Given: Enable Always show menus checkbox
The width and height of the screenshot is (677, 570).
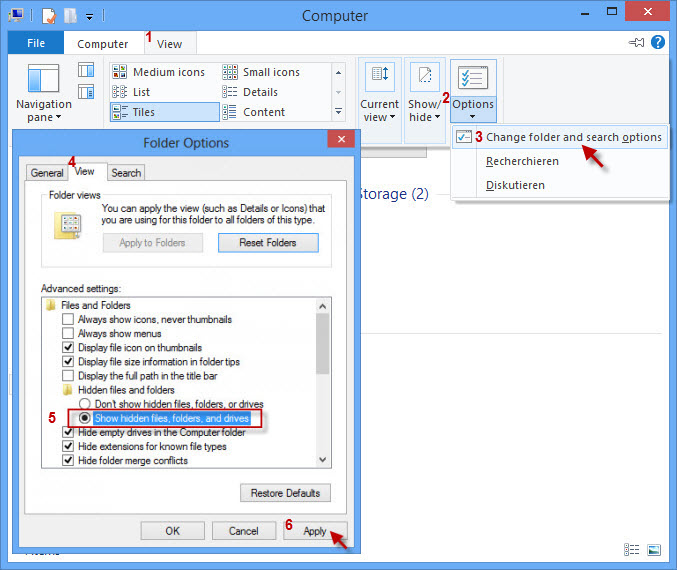Looking at the screenshot, I should pyautogui.click(x=68, y=333).
